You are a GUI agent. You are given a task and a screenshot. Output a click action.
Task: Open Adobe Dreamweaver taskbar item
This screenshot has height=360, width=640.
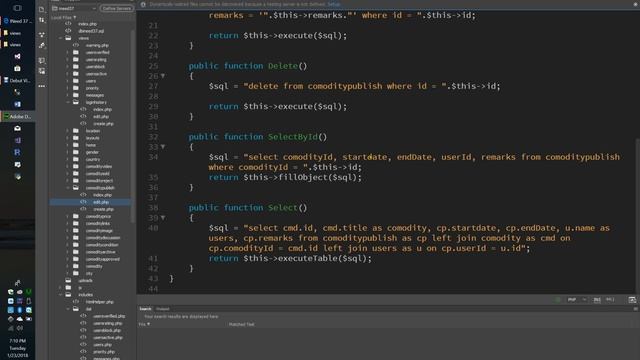[x=17, y=117]
